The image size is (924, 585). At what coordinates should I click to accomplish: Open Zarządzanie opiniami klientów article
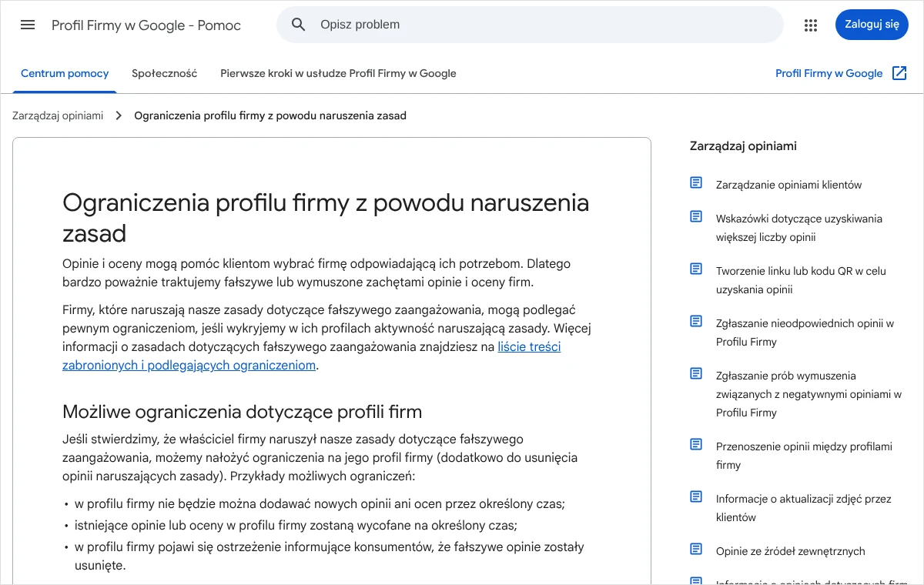788,185
